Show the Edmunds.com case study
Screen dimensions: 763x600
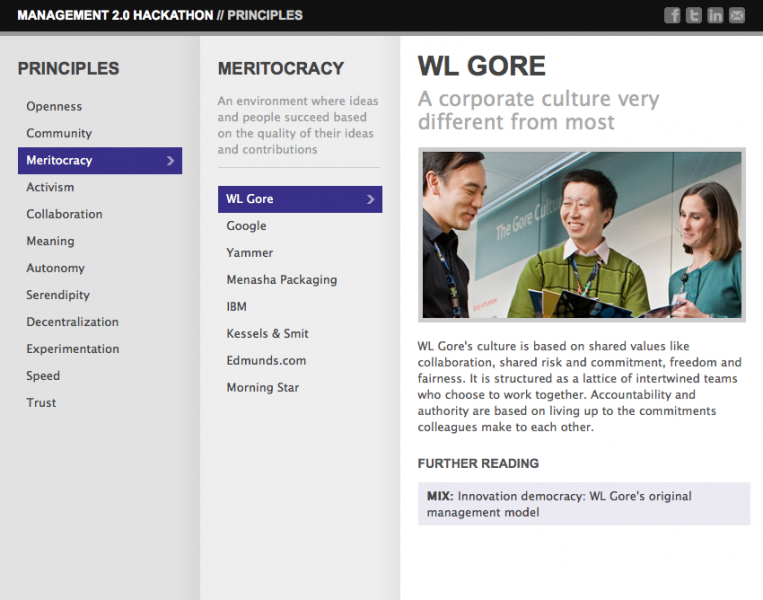(266, 361)
